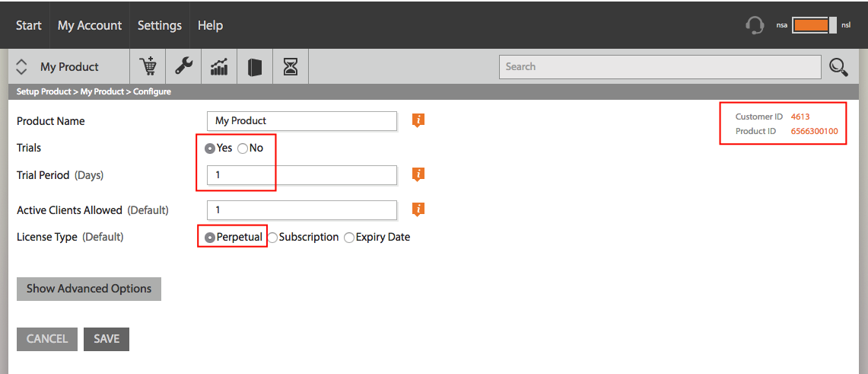
Task: Click the License Type (Default) label
Action: click(70, 237)
